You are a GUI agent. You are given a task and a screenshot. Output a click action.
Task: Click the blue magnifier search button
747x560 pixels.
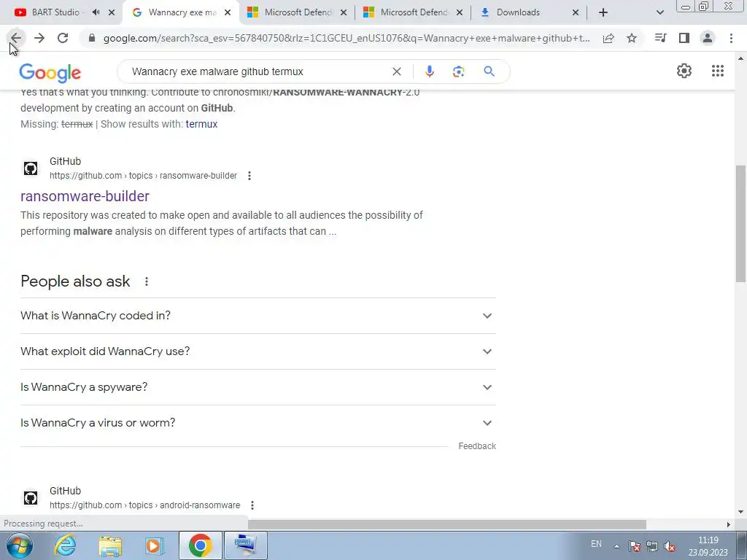489,71
